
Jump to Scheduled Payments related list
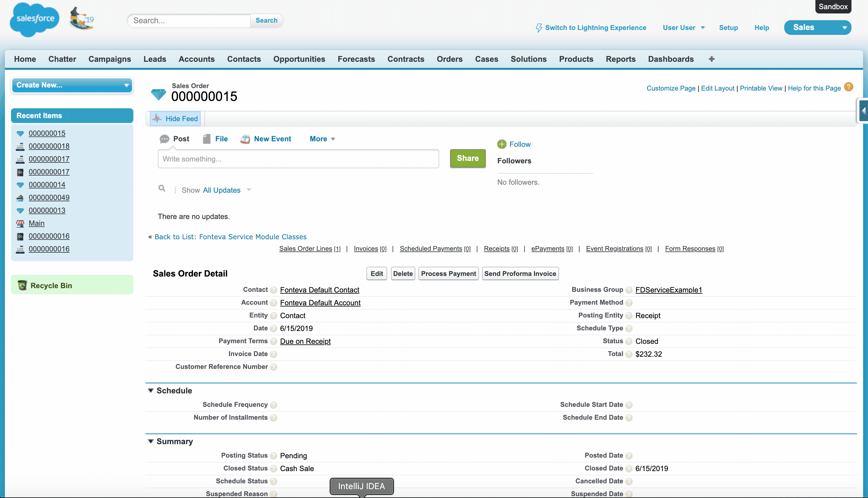[431, 249]
